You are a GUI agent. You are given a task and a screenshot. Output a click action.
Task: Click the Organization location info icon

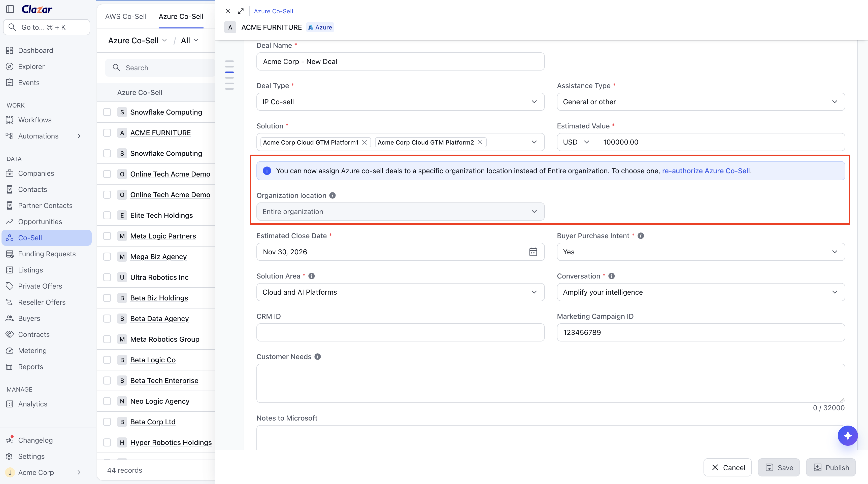coord(332,195)
